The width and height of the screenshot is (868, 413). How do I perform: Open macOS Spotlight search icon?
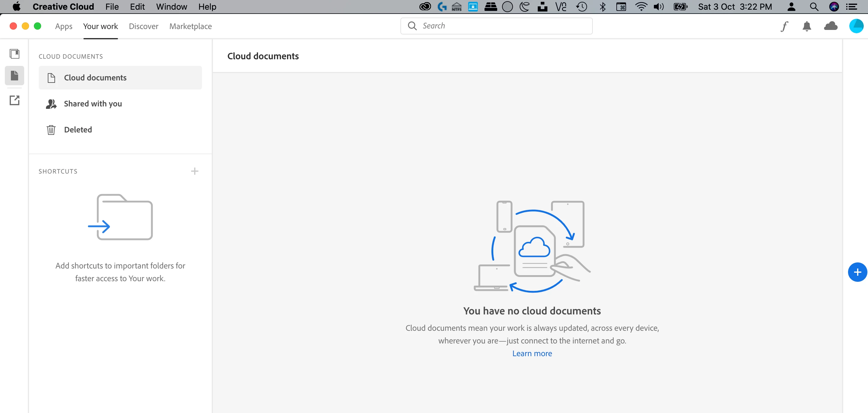pyautogui.click(x=814, y=7)
